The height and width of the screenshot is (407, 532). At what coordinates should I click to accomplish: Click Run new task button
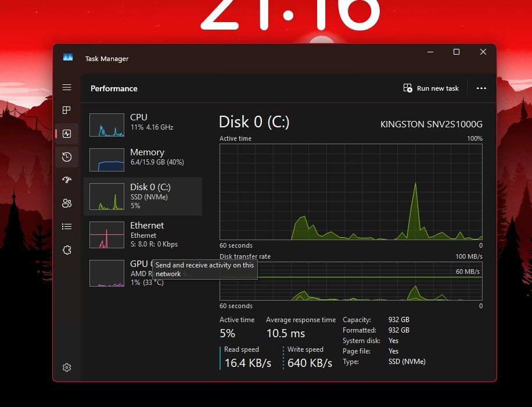[x=431, y=88]
